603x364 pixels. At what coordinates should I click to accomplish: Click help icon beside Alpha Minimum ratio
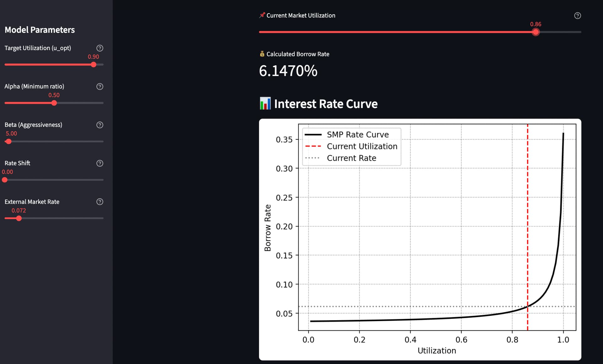(x=100, y=87)
